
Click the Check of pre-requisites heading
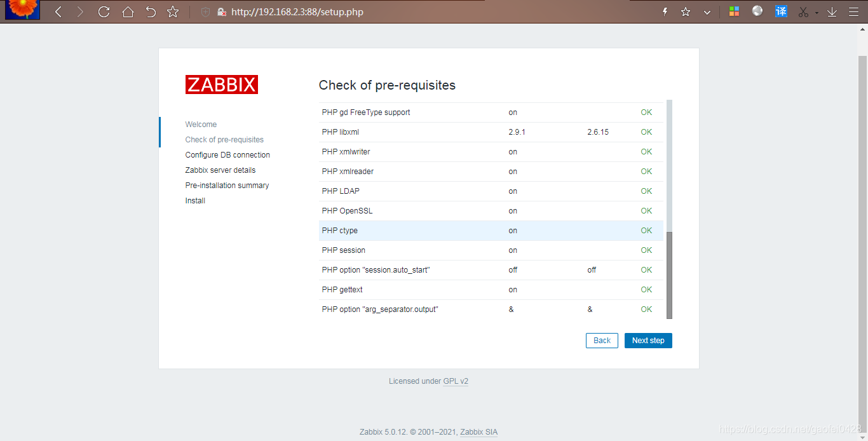click(387, 85)
